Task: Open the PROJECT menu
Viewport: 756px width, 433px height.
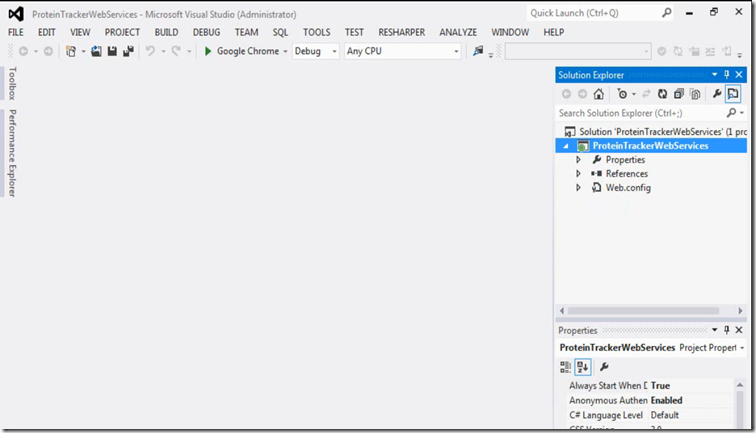Action: [x=122, y=32]
